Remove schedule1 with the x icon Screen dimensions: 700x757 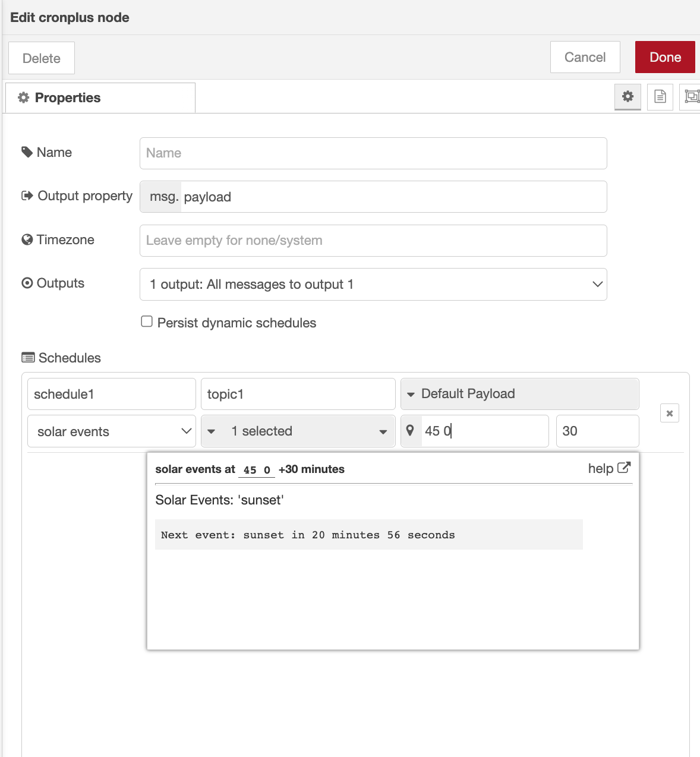(x=669, y=414)
